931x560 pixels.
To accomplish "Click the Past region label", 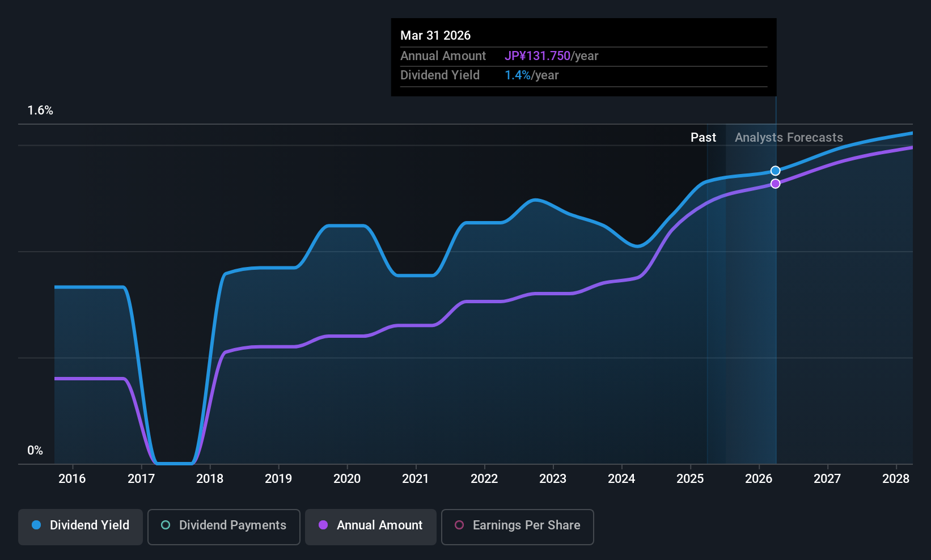I will (x=703, y=138).
